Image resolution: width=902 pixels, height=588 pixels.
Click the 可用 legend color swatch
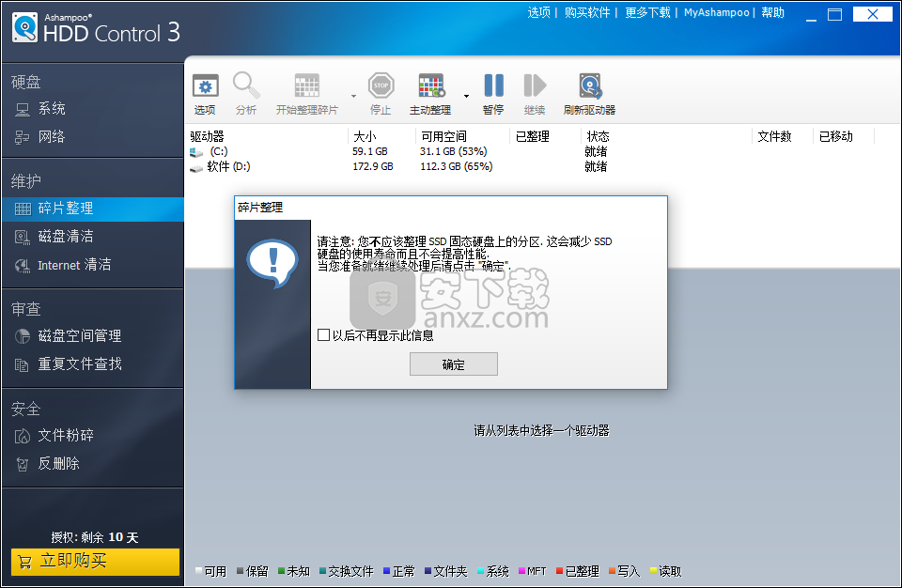(198, 571)
